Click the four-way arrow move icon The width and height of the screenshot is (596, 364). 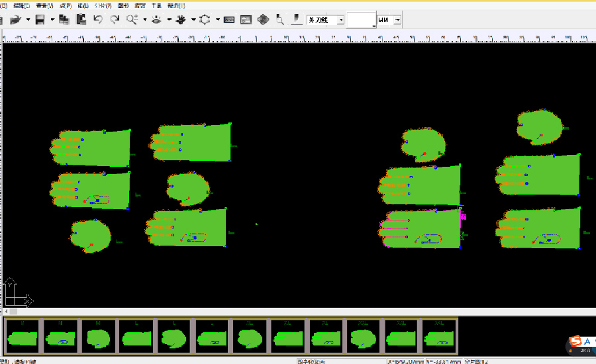[263, 20]
